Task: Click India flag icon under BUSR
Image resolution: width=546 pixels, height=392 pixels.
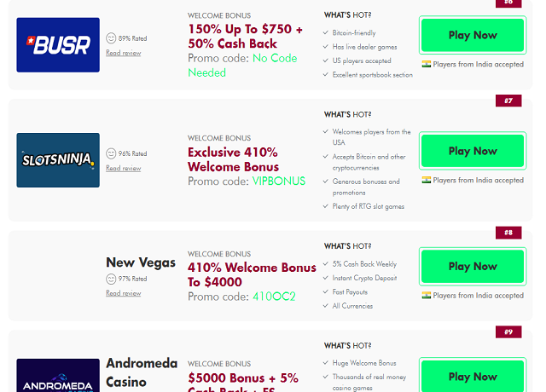Action: tap(427, 64)
